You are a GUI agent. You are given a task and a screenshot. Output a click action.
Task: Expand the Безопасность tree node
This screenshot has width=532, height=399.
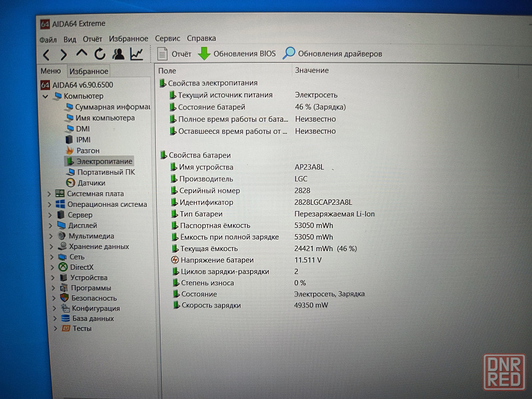coord(54,298)
